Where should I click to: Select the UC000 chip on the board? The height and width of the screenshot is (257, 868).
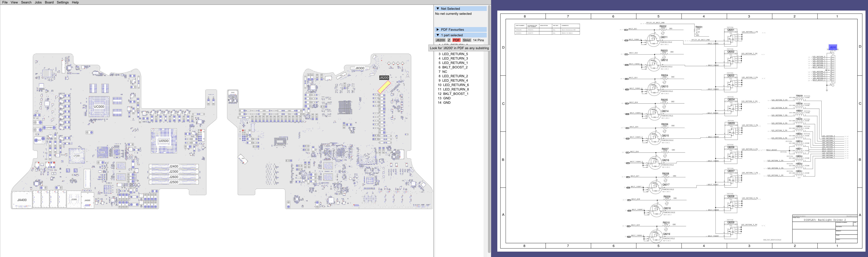pyautogui.click(x=99, y=107)
